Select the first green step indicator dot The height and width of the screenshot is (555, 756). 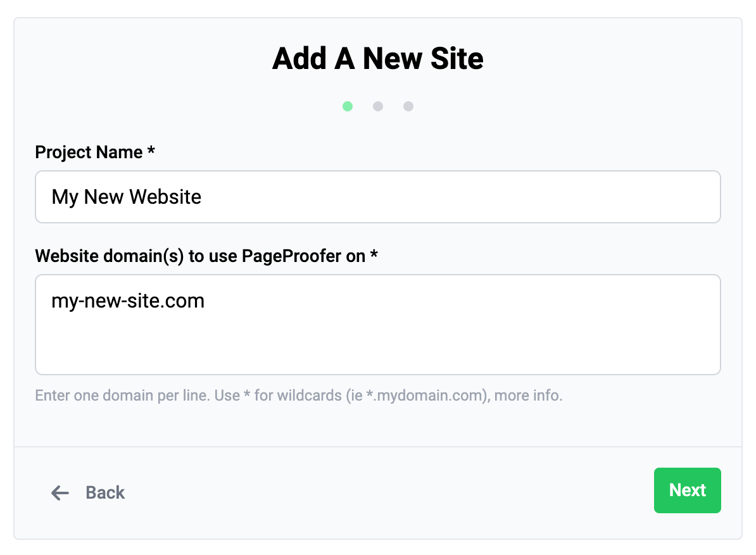348,106
